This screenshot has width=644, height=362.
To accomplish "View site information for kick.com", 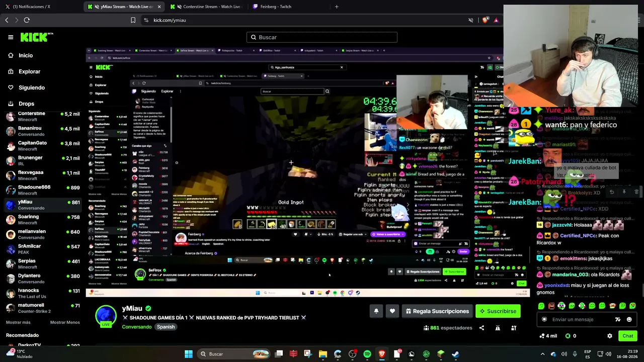I will click(146, 20).
